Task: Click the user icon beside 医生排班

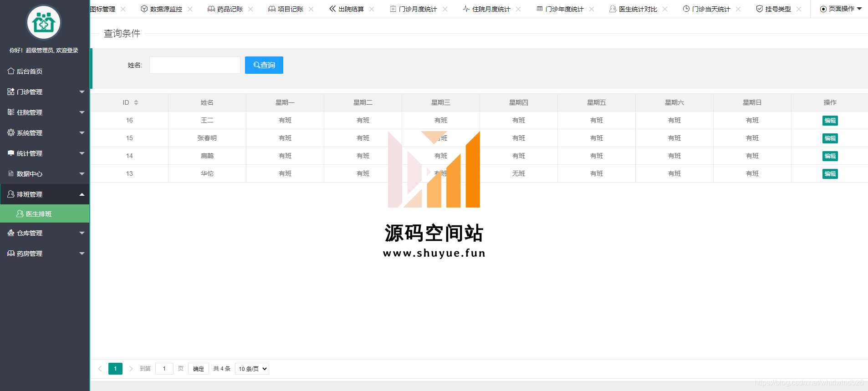Action: coord(20,213)
